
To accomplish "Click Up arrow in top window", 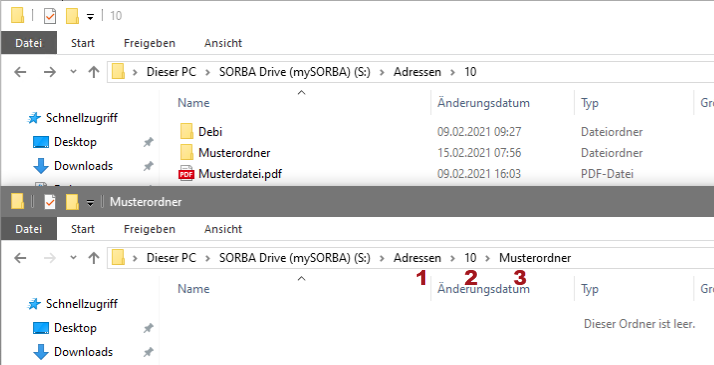I will tap(94, 72).
